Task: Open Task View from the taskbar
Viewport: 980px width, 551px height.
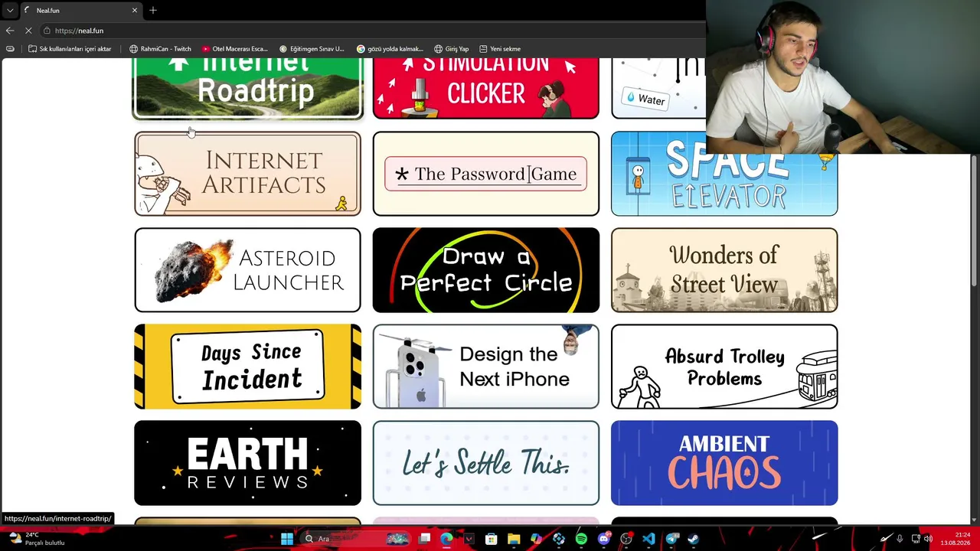Action: click(424, 539)
